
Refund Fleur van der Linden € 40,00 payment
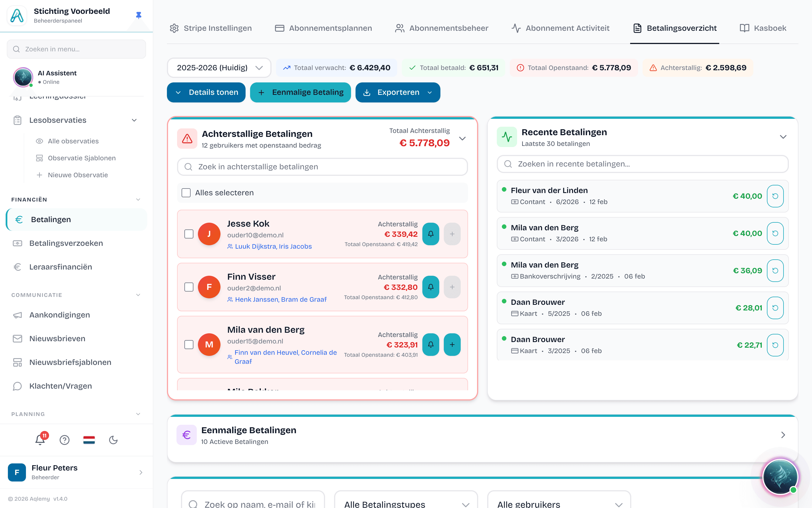(x=775, y=196)
